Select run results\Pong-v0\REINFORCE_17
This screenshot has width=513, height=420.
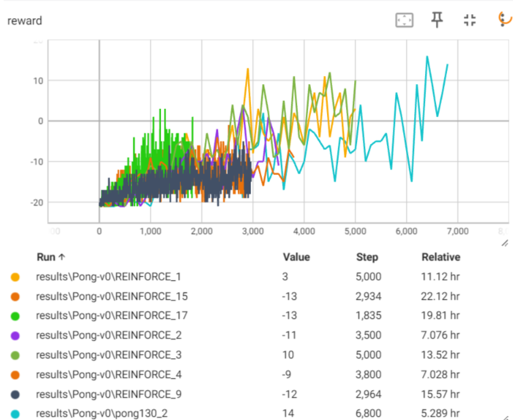click(112, 315)
